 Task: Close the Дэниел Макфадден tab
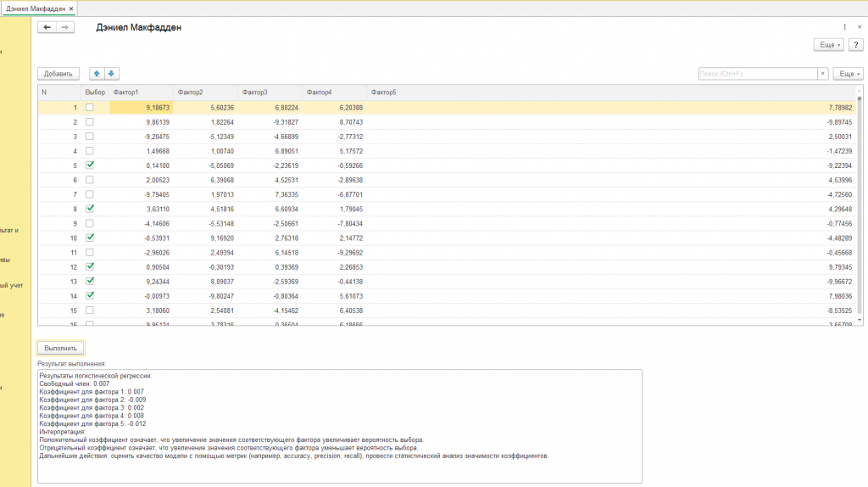click(71, 8)
